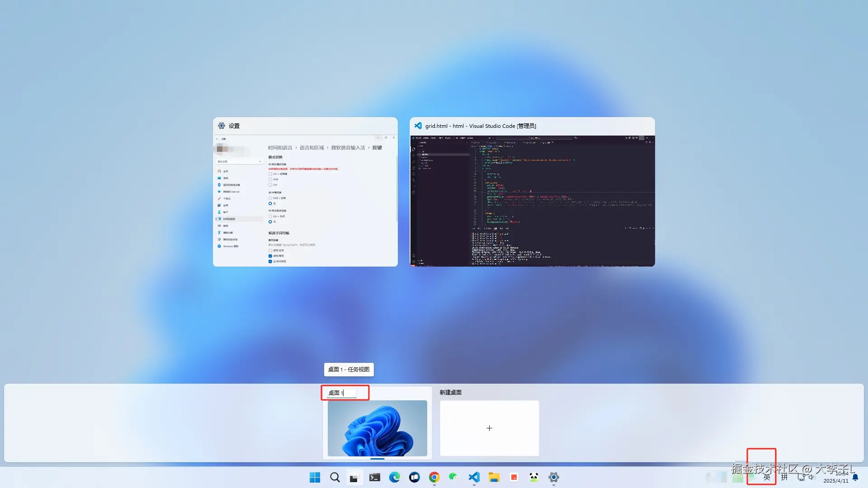This screenshot has height=488, width=868.
Task: Launch Google Chrome from the taskbar
Action: (434, 477)
